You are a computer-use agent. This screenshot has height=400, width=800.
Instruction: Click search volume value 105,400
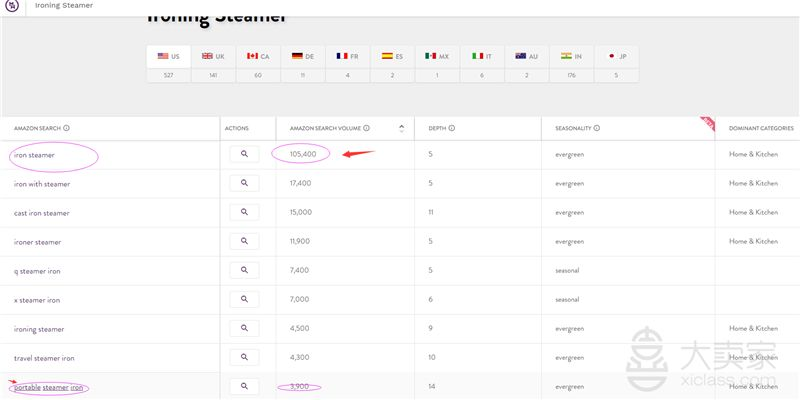coord(303,154)
